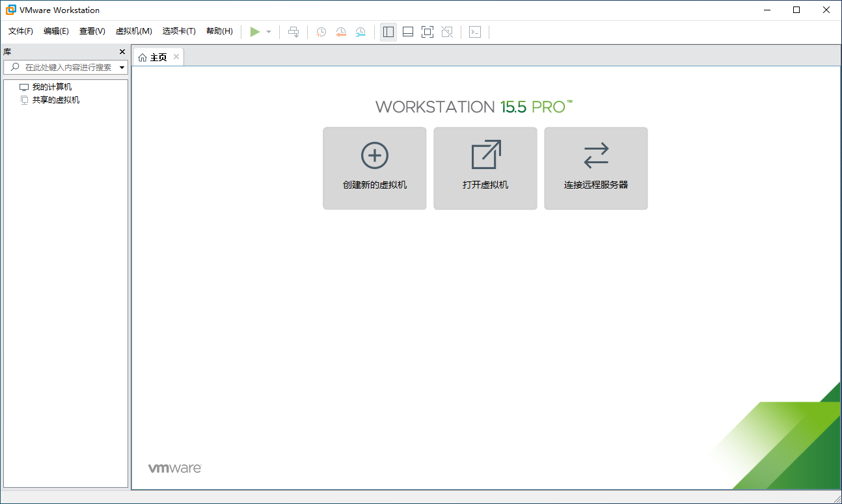Click the console view icon on the toolbar

(474, 31)
